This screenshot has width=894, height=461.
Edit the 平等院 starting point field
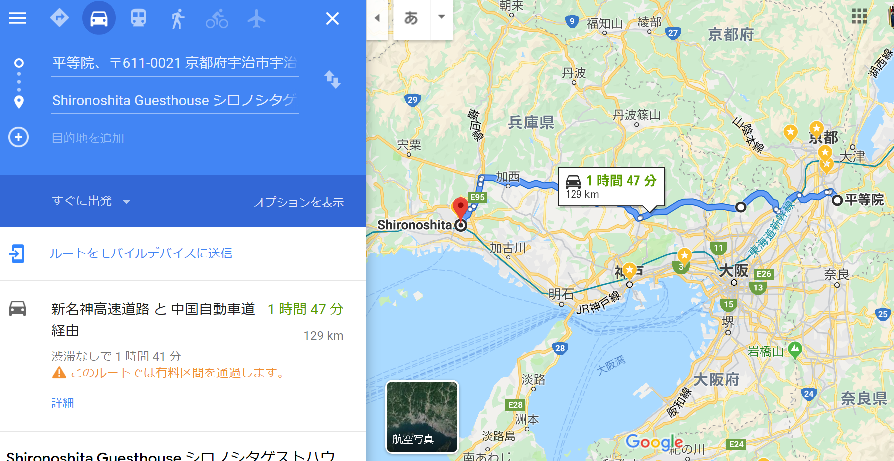(x=174, y=63)
